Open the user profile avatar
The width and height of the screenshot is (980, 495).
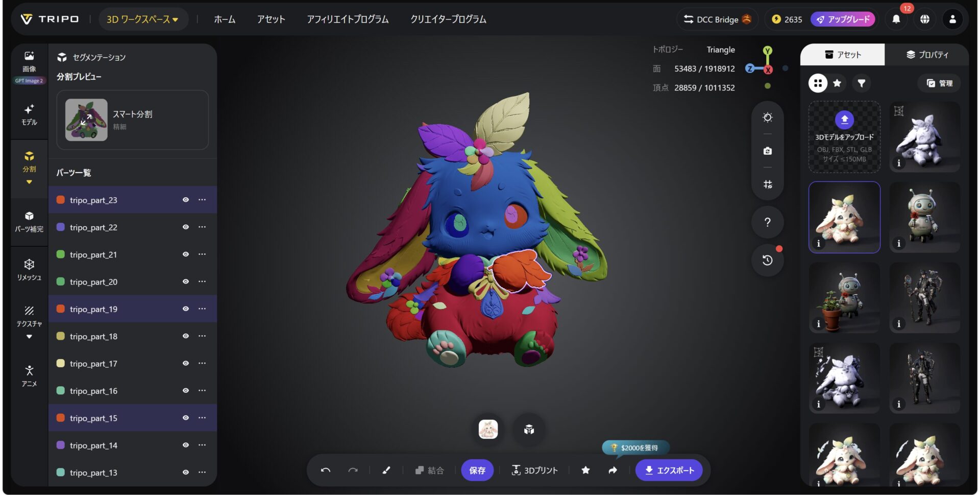[952, 19]
